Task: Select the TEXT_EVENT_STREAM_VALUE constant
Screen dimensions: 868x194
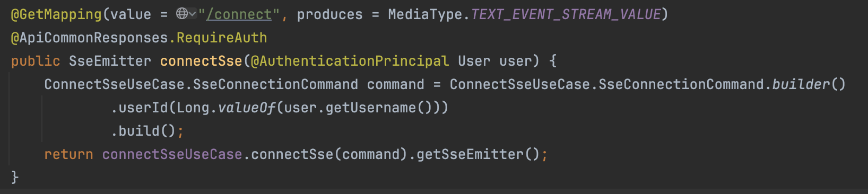Action: 566,14
